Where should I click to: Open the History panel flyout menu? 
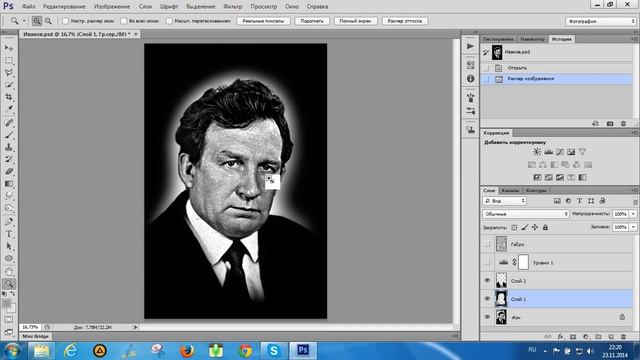(634, 39)
